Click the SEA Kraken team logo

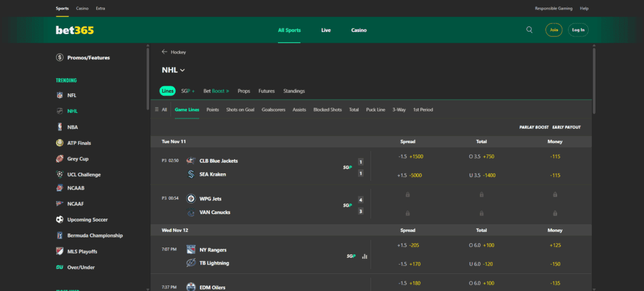pos(191,174)
